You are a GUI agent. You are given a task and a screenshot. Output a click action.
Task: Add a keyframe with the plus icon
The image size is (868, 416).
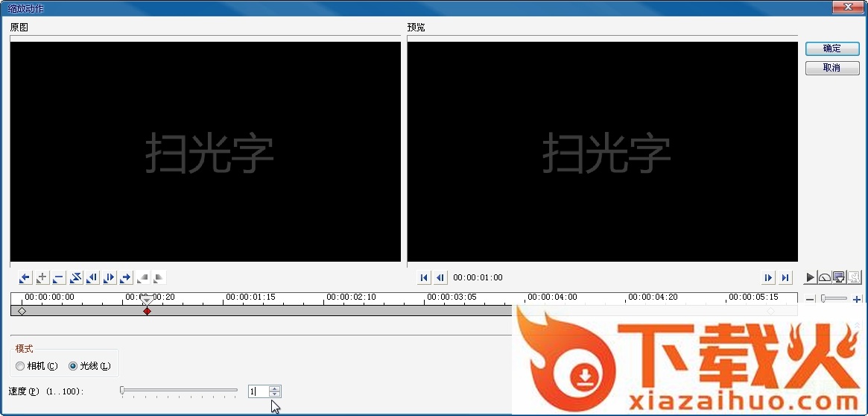point(42,278)
